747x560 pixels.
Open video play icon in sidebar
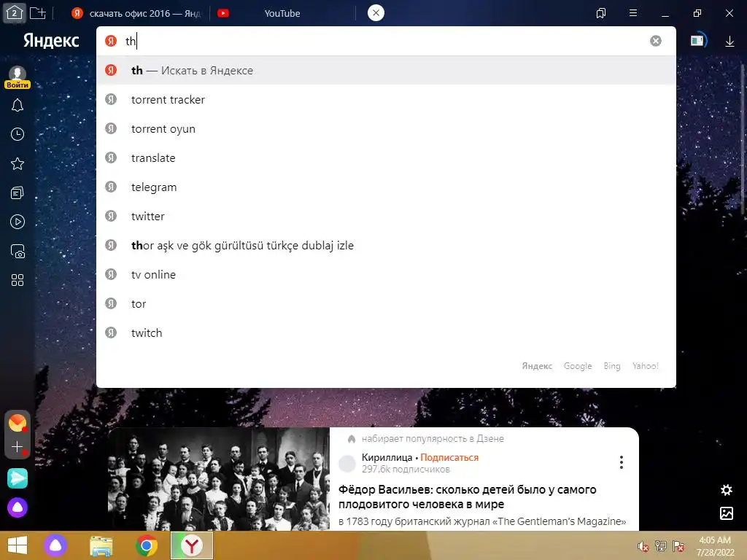(18, 222)
